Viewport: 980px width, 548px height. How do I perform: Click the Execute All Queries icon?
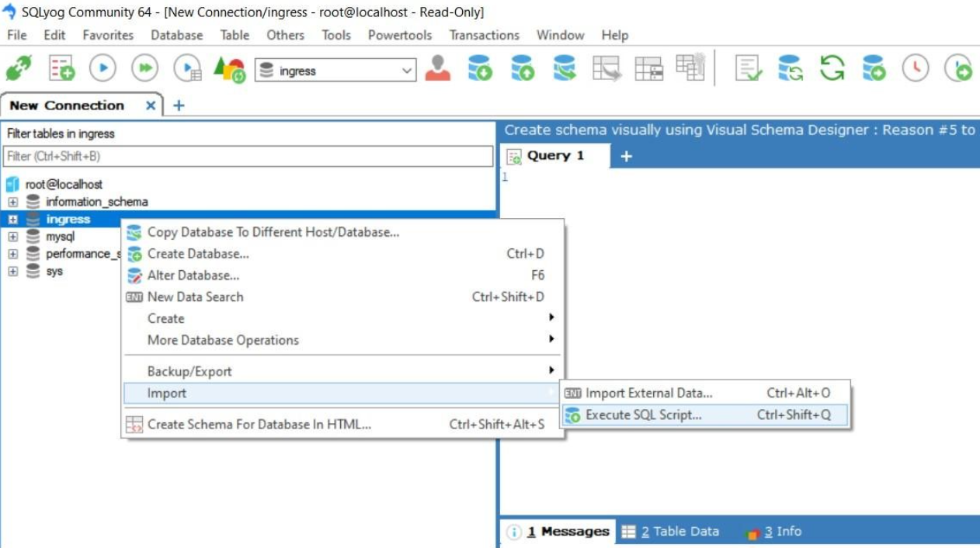(144, 69)
